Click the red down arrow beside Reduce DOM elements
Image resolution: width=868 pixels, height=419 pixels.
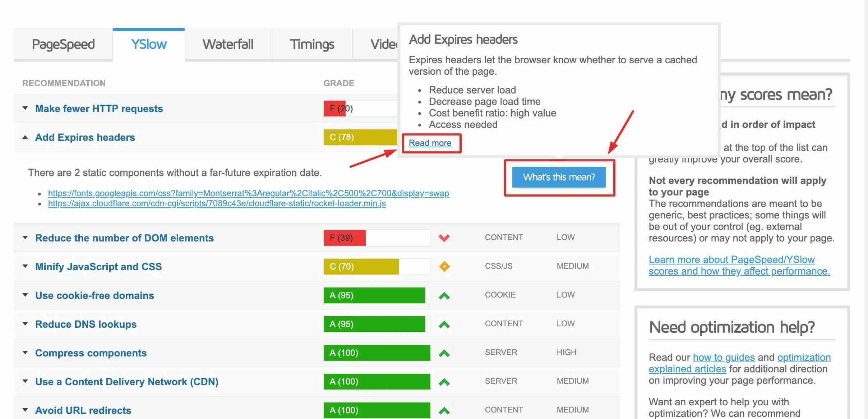pos(444,238)
